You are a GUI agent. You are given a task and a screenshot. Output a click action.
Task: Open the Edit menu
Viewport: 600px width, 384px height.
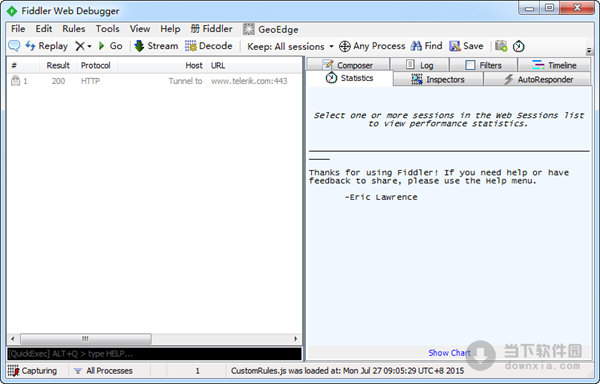(44, 29)
